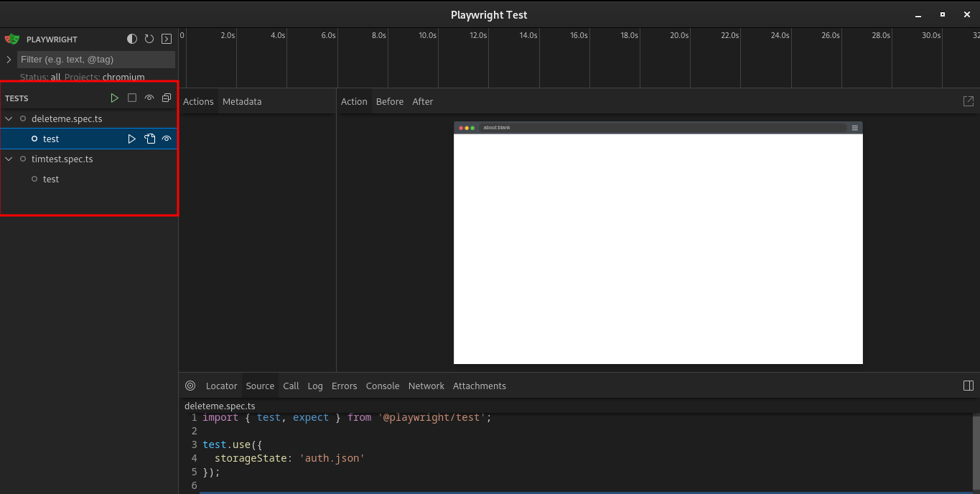The image size is (980, 494).
Task: Run the highlighted deleteme test
Action: [132, 139]
